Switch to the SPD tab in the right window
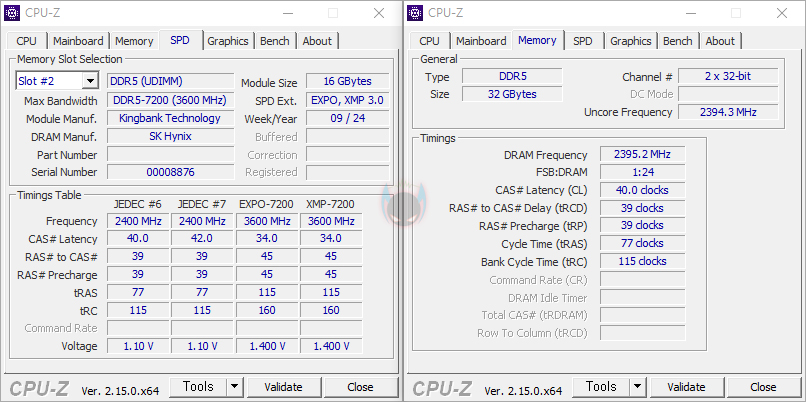This screenshot has height=402, width=806. 583,41
